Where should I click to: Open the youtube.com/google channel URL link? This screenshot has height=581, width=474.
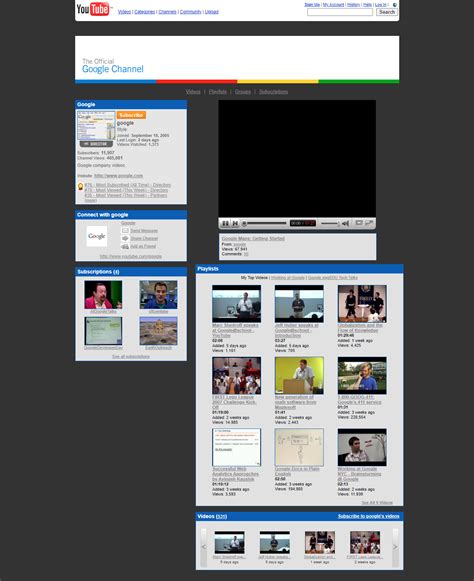131,256
